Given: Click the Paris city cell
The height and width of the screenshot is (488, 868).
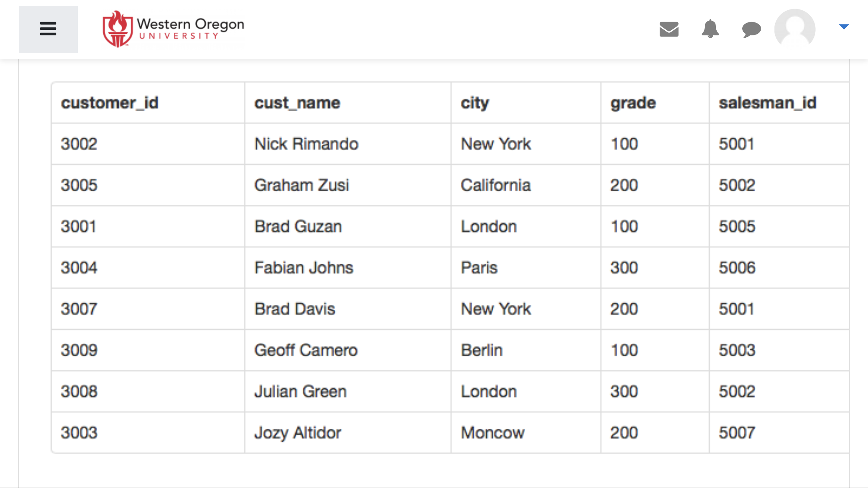Looking at the screenshot, I should point(526,268).
